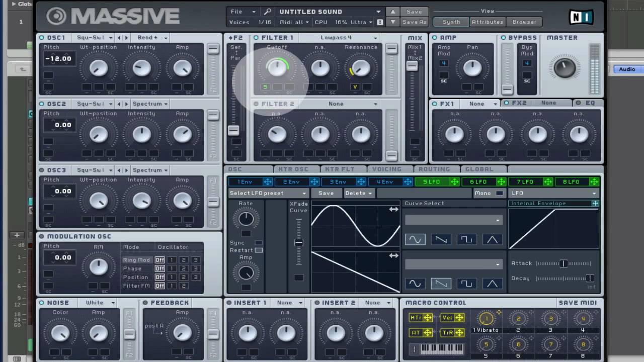Load next sound with down arrow
Image resolution: width=644 pixels, height=362 pixels.
[x=393, y=22]
